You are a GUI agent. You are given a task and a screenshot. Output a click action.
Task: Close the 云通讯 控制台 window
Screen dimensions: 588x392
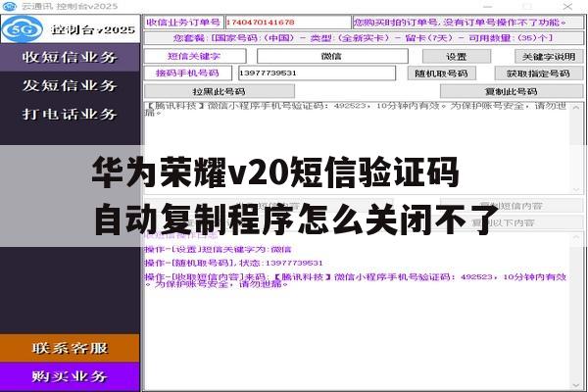(567, 7)
